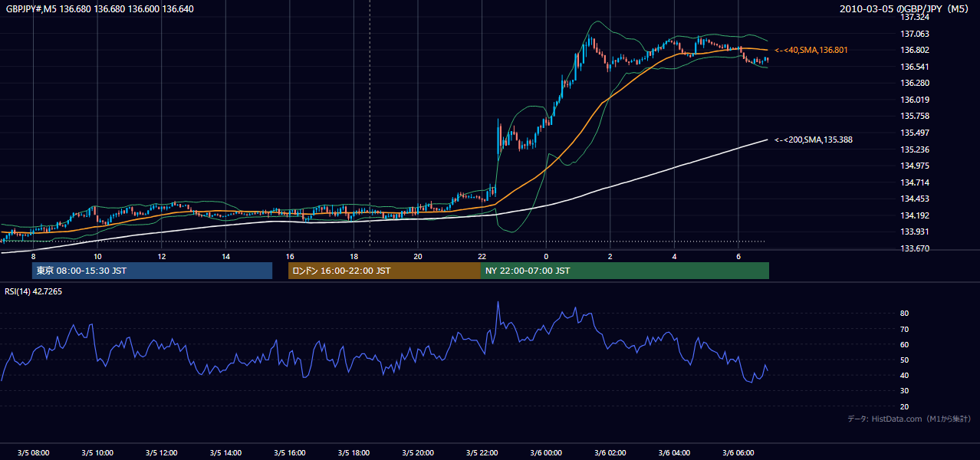Click price level 137.324 on axis

tap(915, 17)
